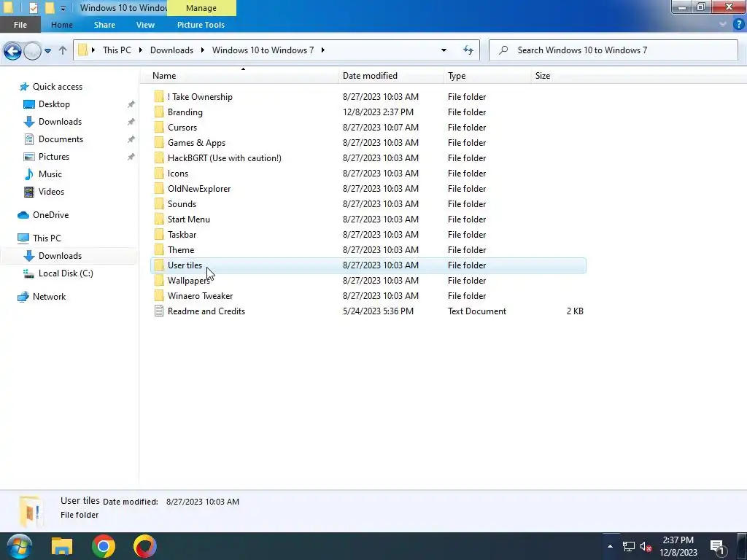Open the address bar history dropdown
This screenshot has height=560, width=747.
click(x=444, y=50)
